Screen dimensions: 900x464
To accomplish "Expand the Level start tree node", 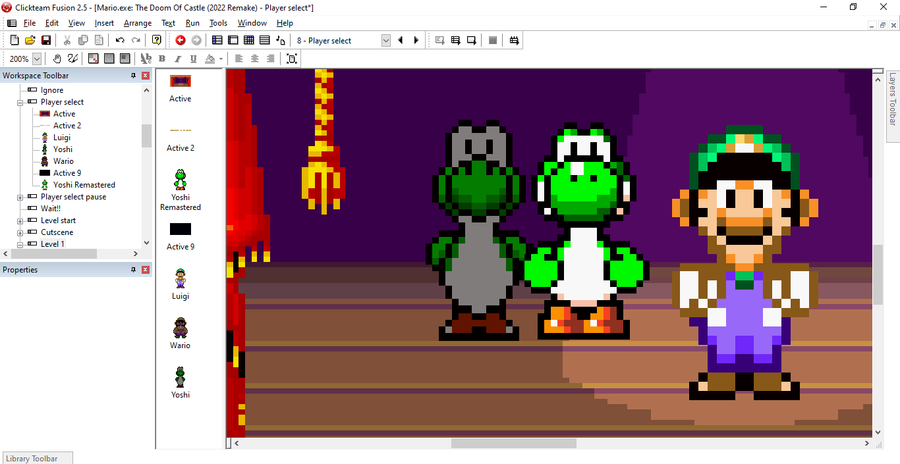I will 20,221.
